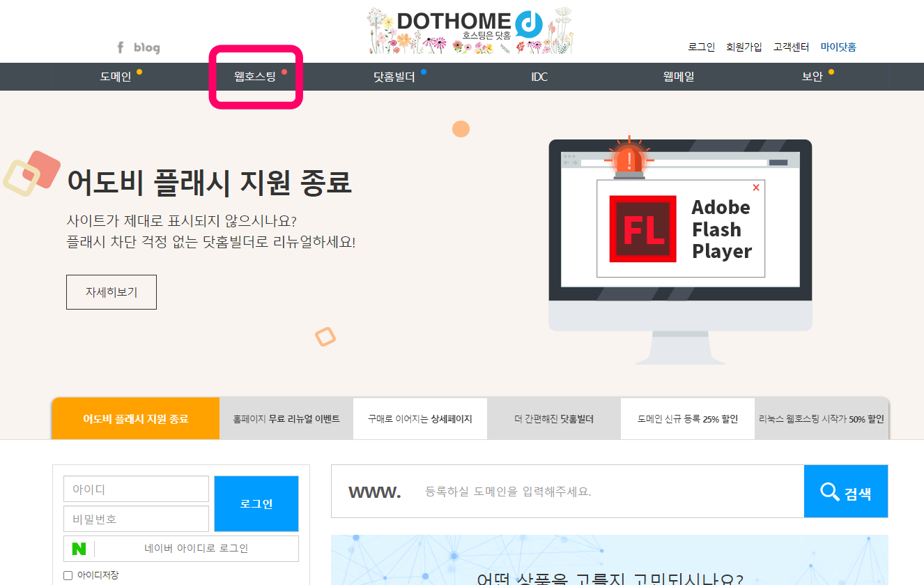Click the 사이트가 제대로 표시되지 않으시나요? text
Screen dimensions: 924x585
coord(182,221)
